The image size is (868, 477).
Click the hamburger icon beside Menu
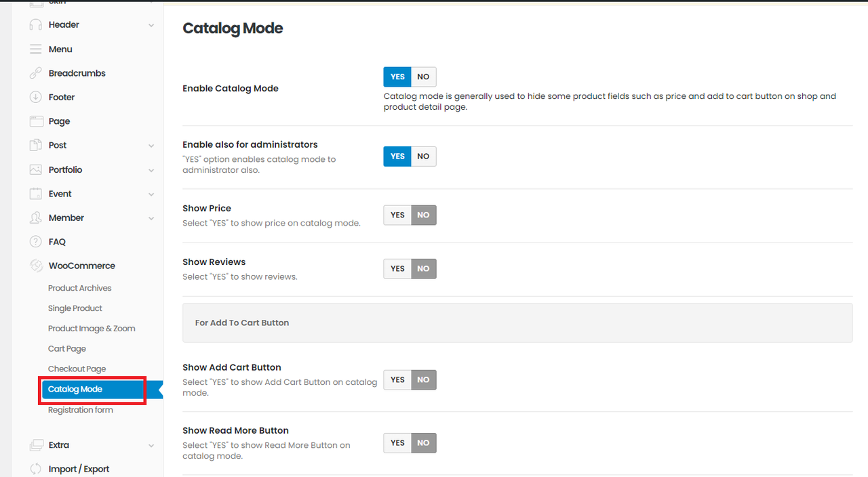tap(36, 49)
